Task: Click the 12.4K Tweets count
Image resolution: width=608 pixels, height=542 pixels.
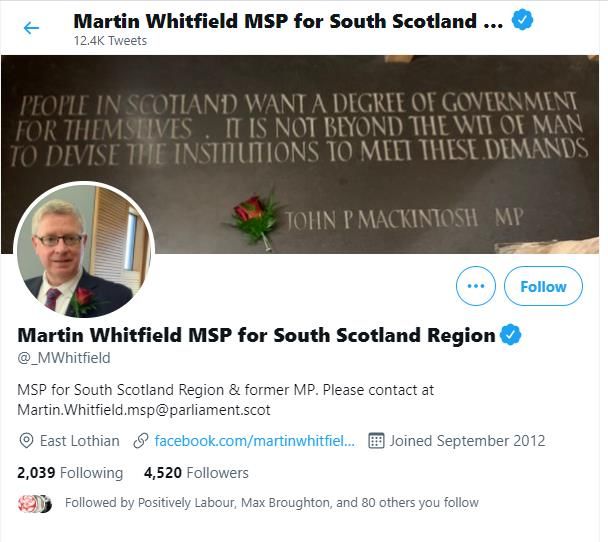Action: (111, 41)
